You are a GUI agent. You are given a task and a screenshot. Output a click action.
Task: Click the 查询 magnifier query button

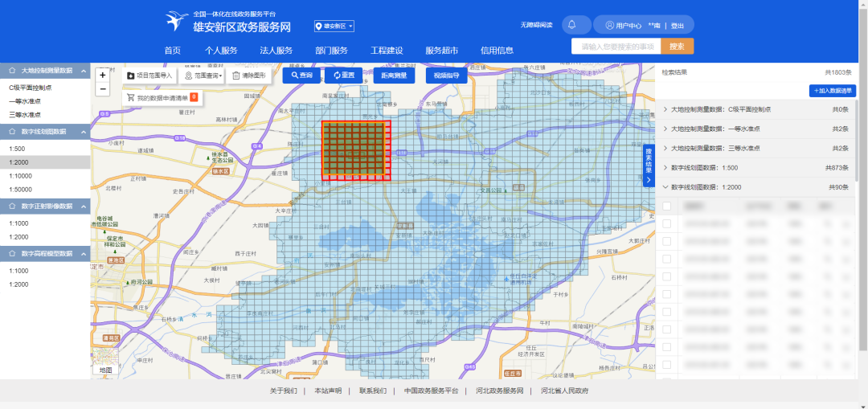(x=301, y=76)
